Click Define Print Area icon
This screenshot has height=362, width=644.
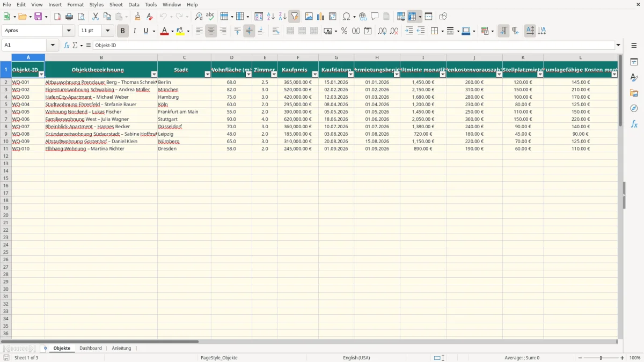click(x=401, y=17)
